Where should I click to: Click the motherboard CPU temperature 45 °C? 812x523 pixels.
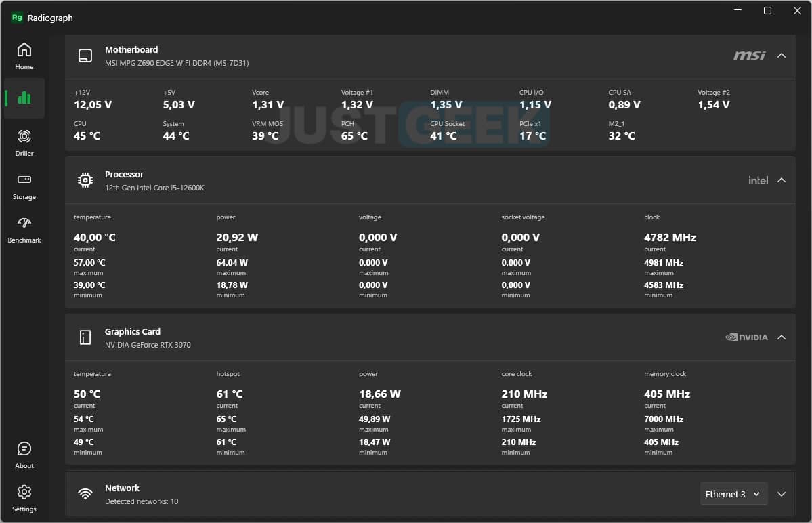tap(87, 135)
